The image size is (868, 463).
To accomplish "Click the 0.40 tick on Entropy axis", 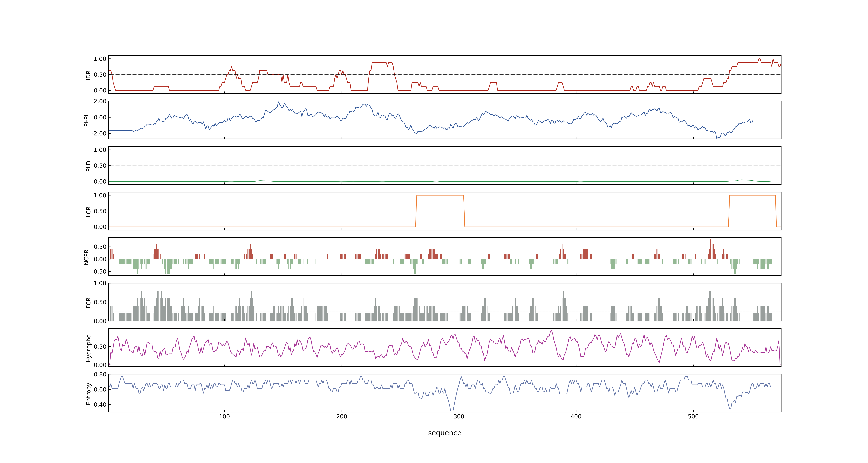I will click(100, 405).
